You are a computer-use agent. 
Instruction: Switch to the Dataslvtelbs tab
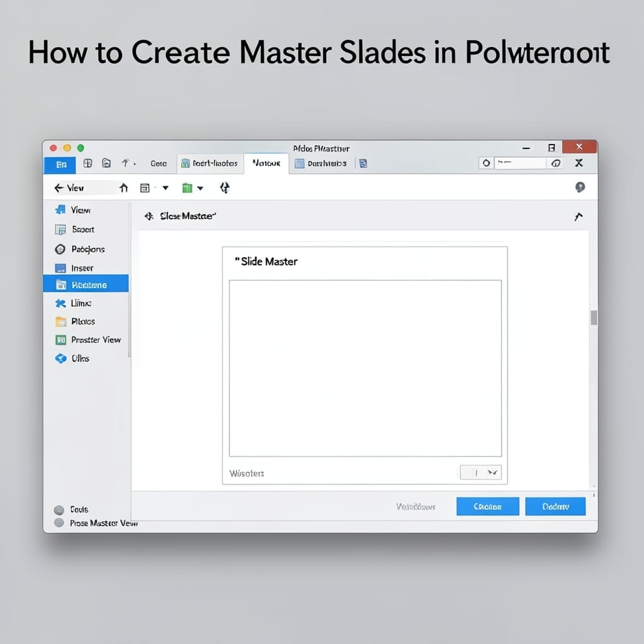tap(321, 164)
